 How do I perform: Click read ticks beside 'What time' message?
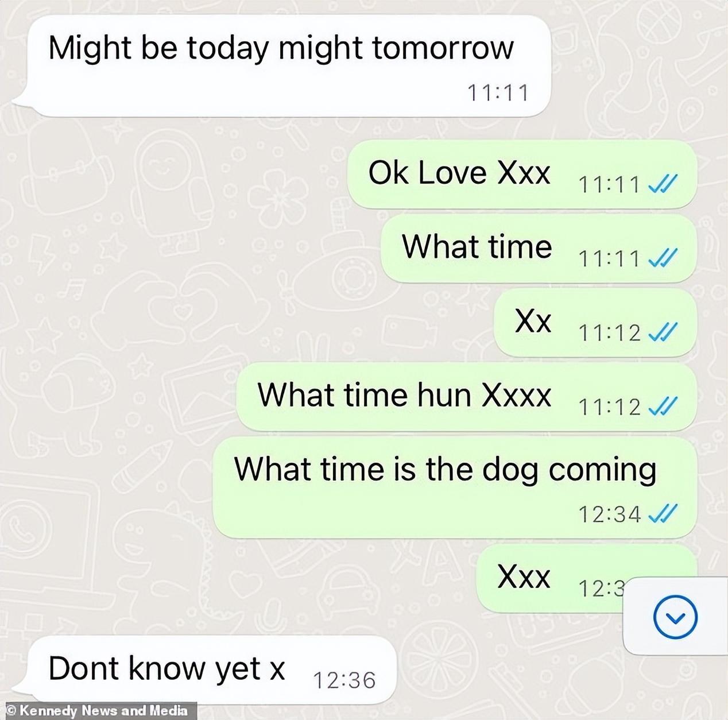663,258
